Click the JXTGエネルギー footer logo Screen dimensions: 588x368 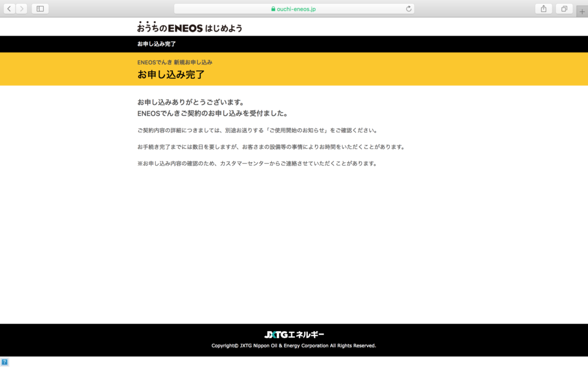pyautogui.click(x=294, y=335)
